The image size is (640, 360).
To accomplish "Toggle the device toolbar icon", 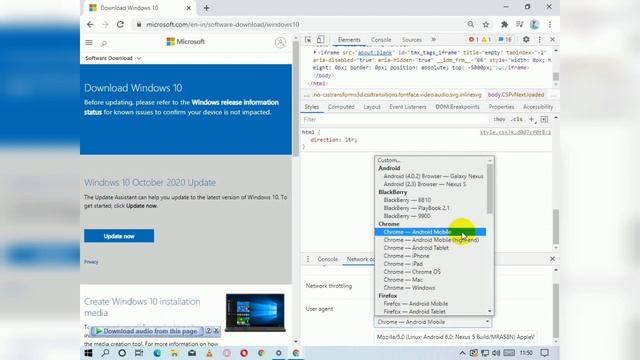I will (x=320, y=40).
